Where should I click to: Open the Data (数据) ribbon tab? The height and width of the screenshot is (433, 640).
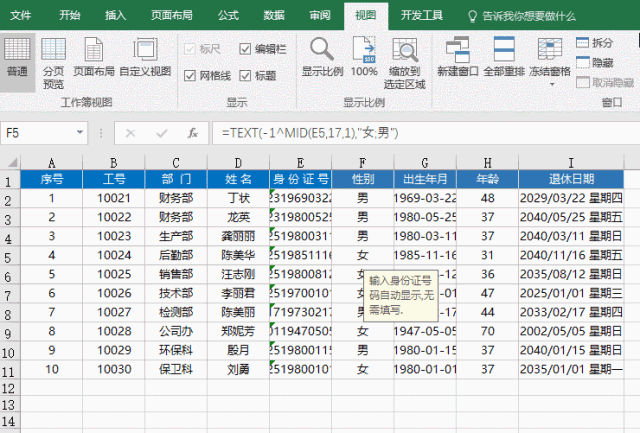(273, 16)
